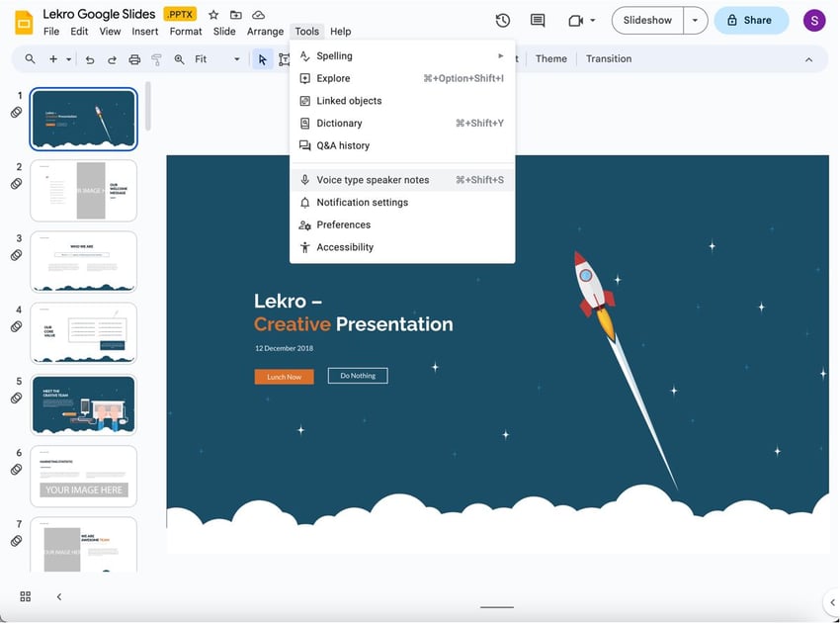Open the Text box insertion tool
This screenshot has width=840, height=623.
pos(285,58)
